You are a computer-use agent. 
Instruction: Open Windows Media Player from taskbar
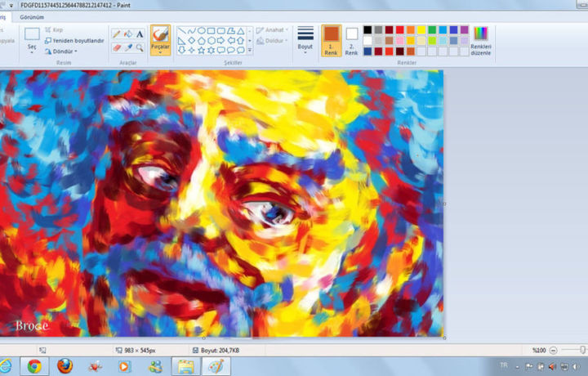pos(124,366)
